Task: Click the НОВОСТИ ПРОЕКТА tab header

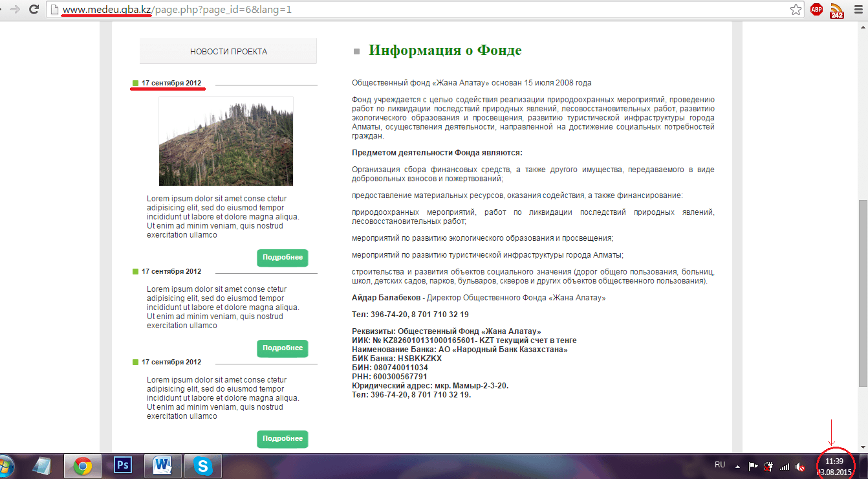Action: point(228,51)
